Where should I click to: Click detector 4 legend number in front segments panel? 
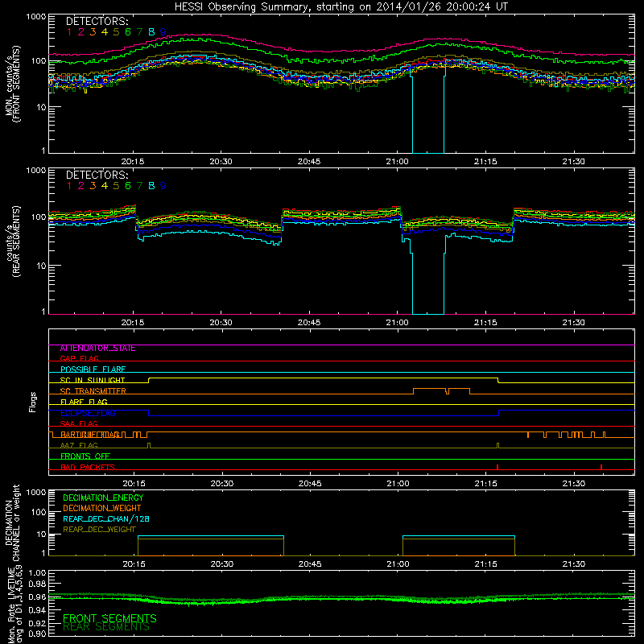point(105,32)
